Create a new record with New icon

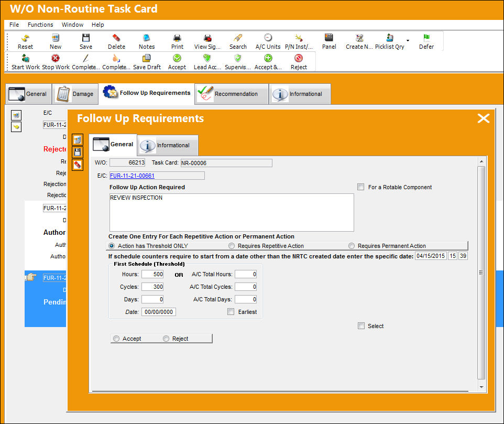[x=56, y=38]
